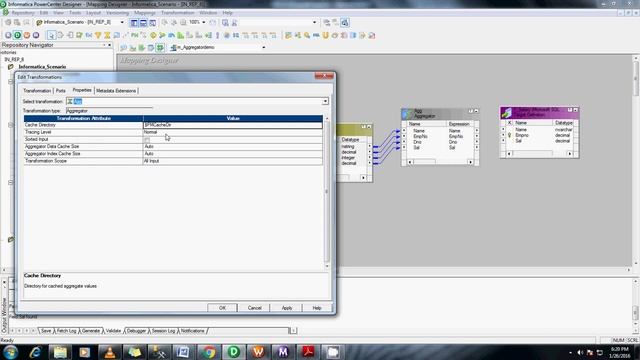Switch to the Ports tab
This screenshot has height=360, width=640.
60,91
